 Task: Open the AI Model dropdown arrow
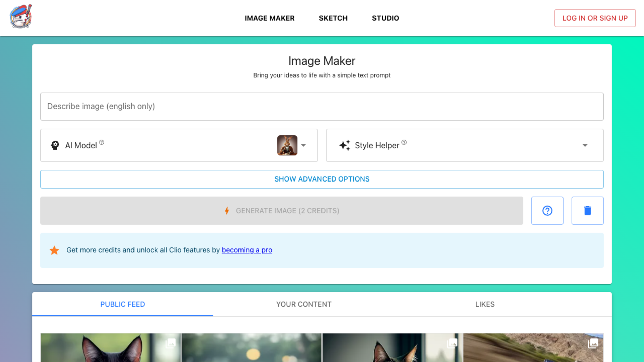(303, 145)
